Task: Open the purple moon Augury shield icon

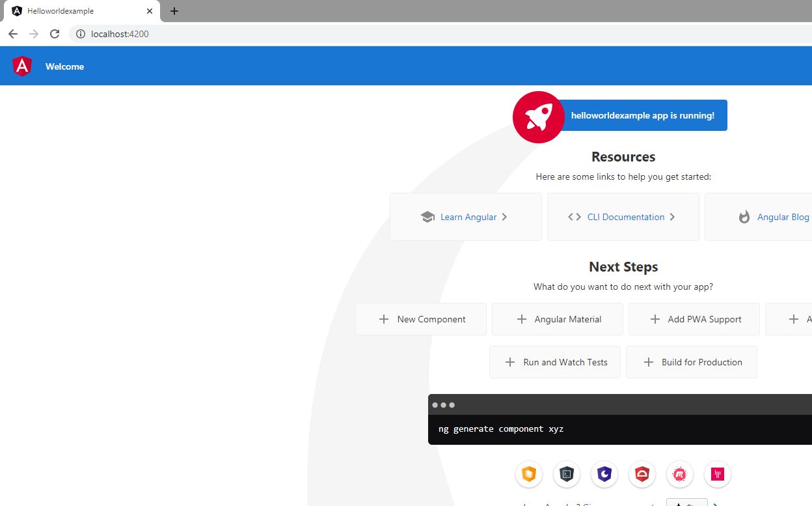Action: pos(604,474)
